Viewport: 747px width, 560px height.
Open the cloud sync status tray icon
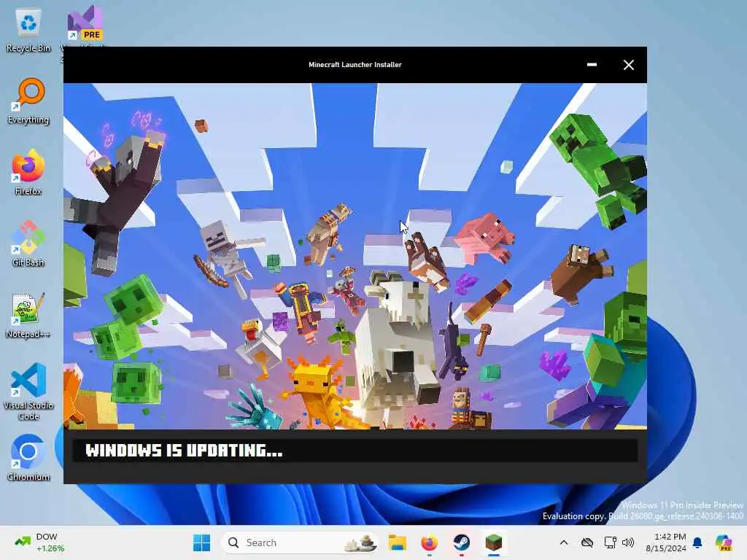tap(587, 542)
